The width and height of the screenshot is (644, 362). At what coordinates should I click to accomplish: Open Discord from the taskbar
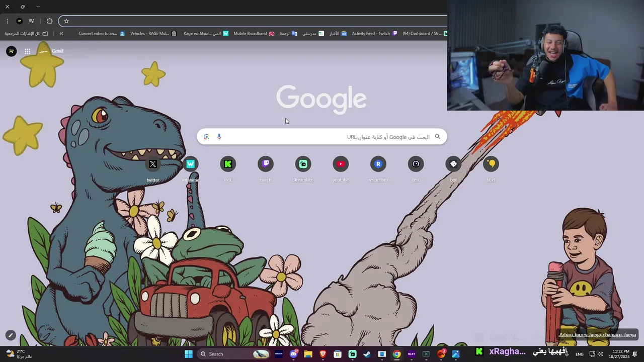point(293,354)
